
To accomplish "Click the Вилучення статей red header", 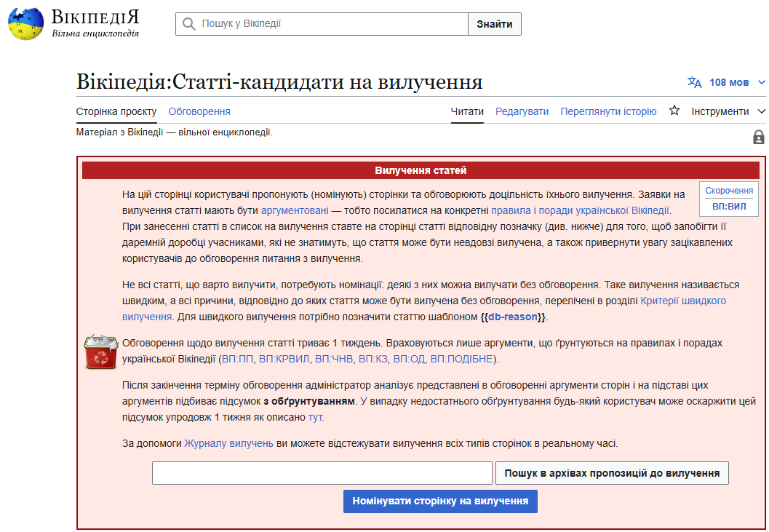I will coord(421,170).
